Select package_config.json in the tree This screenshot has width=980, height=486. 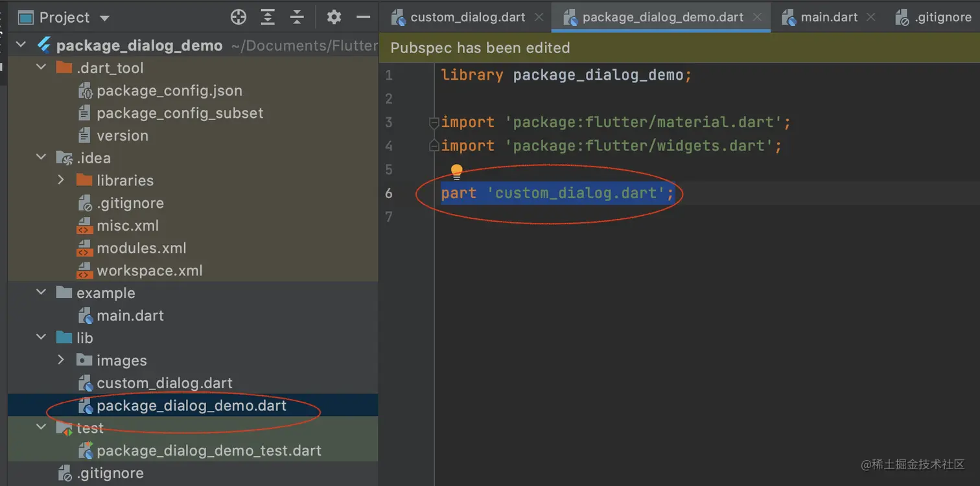[x=169, y=91]
